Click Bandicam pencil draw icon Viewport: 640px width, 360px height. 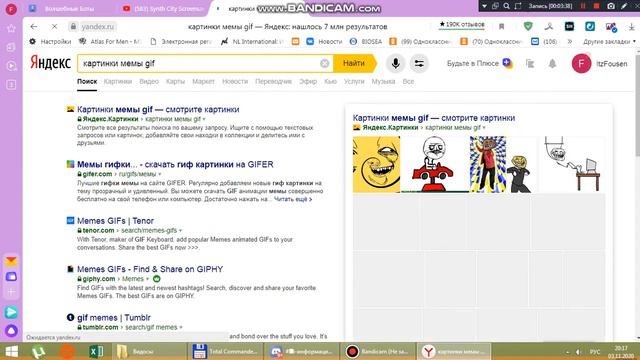624,6
